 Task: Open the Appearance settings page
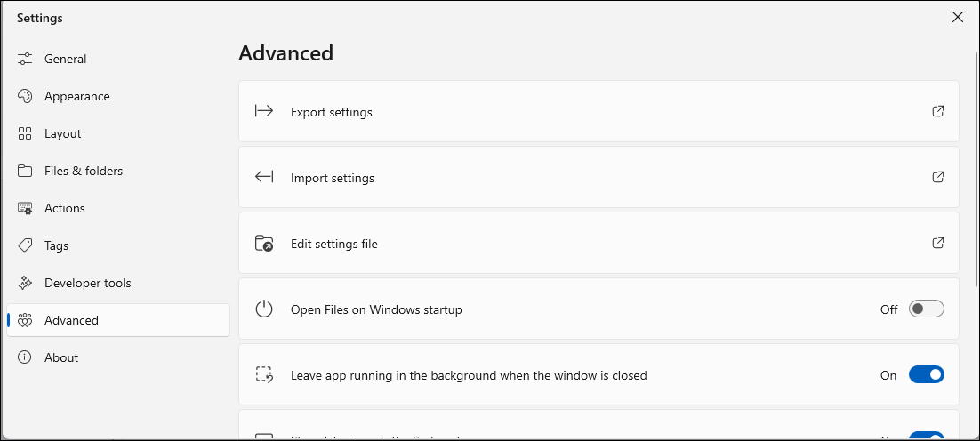77,96
